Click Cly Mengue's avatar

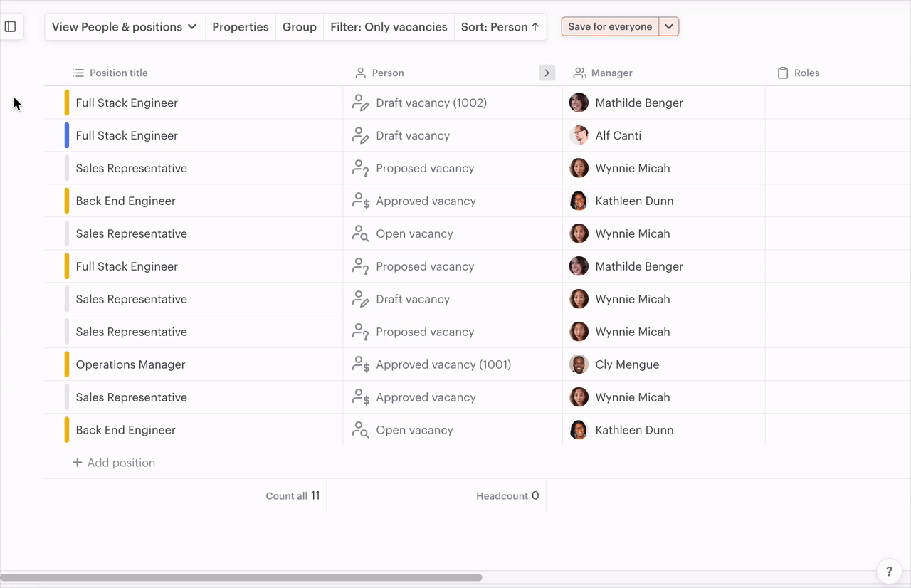pyautogui.click(x=579, y=365)
